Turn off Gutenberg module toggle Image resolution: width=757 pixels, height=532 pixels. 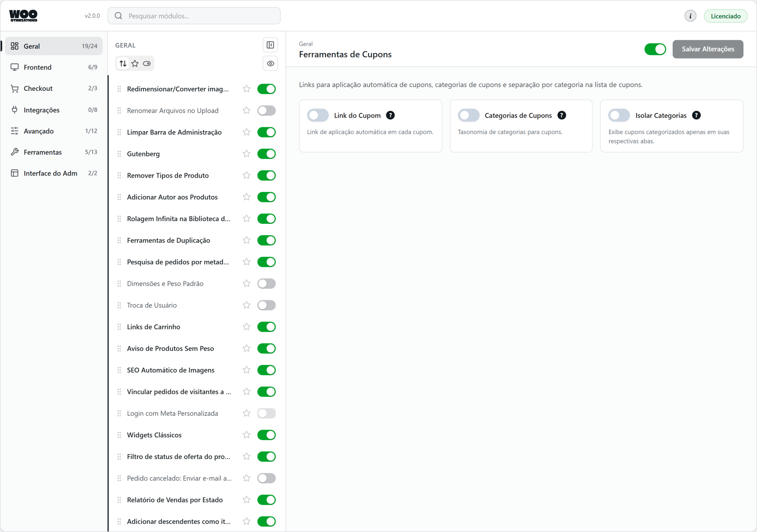pyautogui.click(x=266, y=154)
